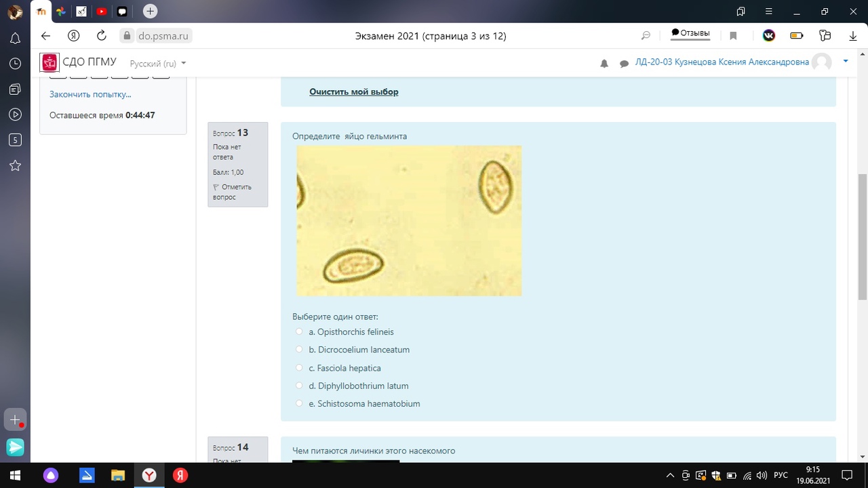Open sidebar history clock icon
The width and height of the screenshot is (868, 488).
(x=15, y=64)
